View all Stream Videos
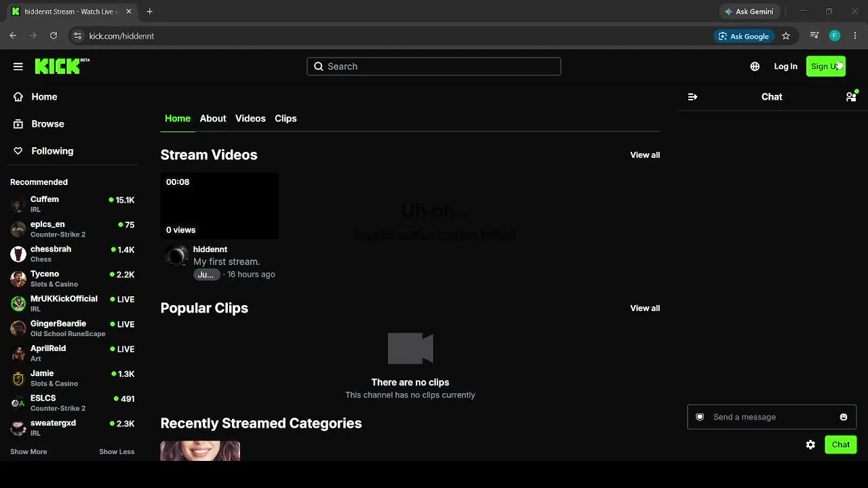 (x=645, y=155)
